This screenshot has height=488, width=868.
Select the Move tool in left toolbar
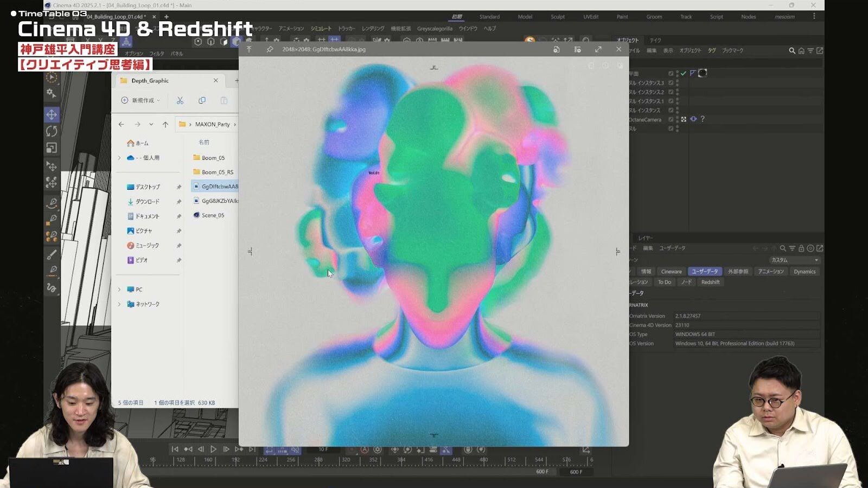coord(52,114)
